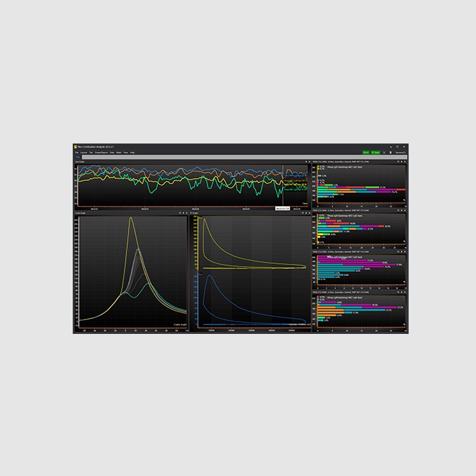Click the 'Pmax cyl1 bar' chart title

(x=345, y=167)
